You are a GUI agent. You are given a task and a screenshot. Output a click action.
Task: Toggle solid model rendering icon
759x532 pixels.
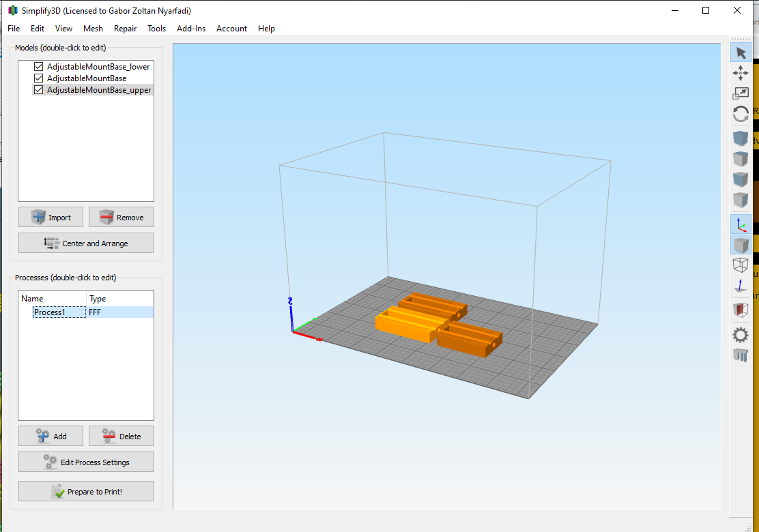click(x=741, y=245)
